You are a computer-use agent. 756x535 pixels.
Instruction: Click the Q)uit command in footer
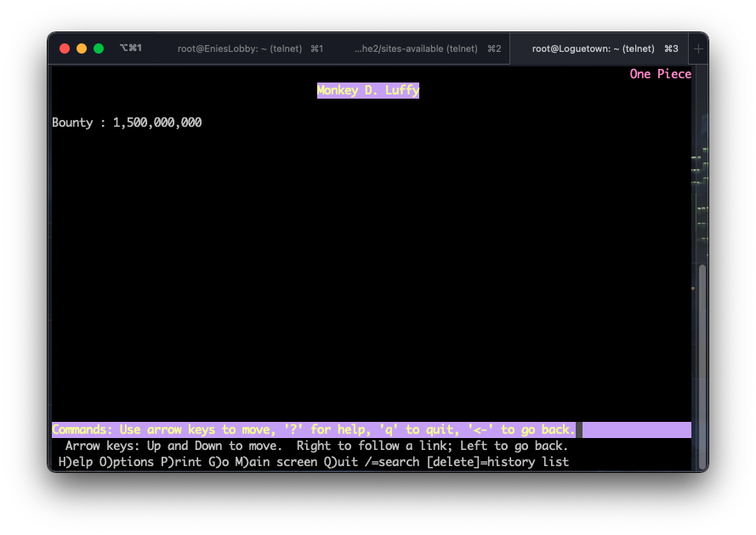point(340,462)
